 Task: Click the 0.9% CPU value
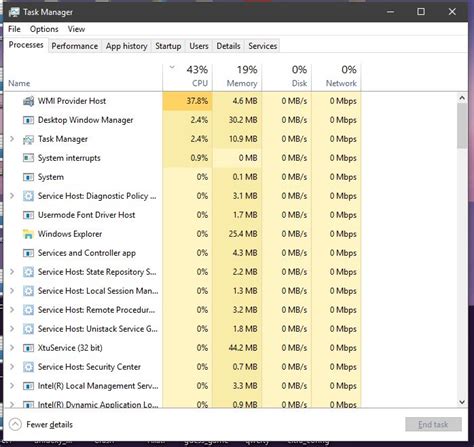pos(199,158)
